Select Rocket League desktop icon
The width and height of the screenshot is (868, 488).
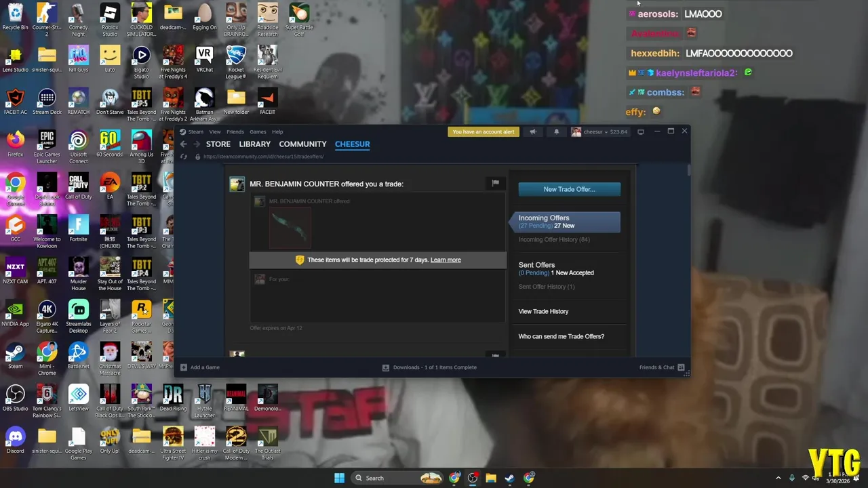click(x=235, y=62)
